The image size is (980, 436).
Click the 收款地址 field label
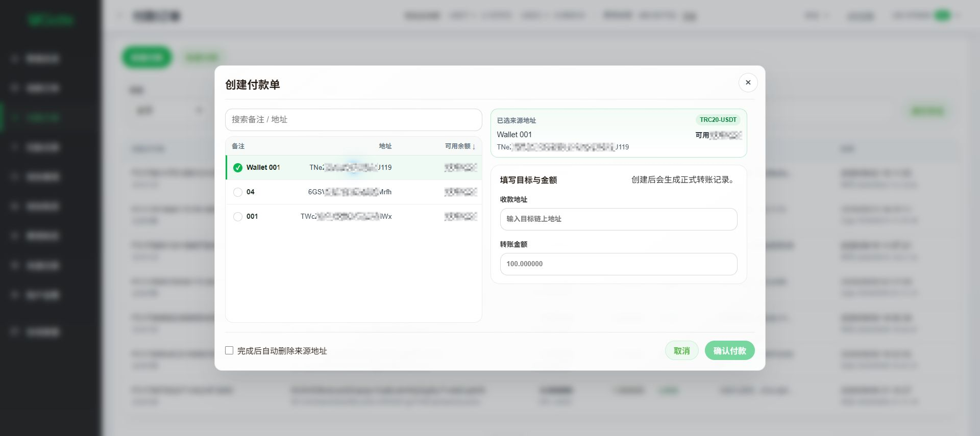tap(513, 199)
